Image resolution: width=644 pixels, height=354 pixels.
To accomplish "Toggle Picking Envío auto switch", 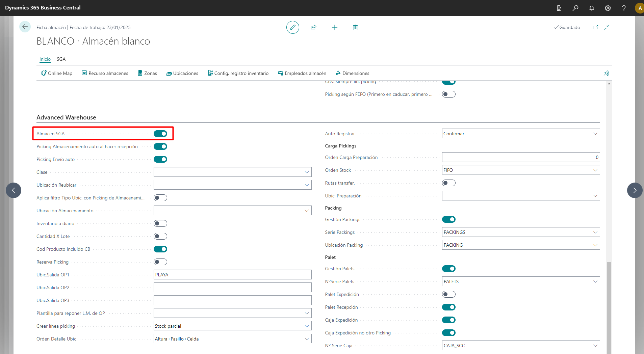I will point(160,159).
